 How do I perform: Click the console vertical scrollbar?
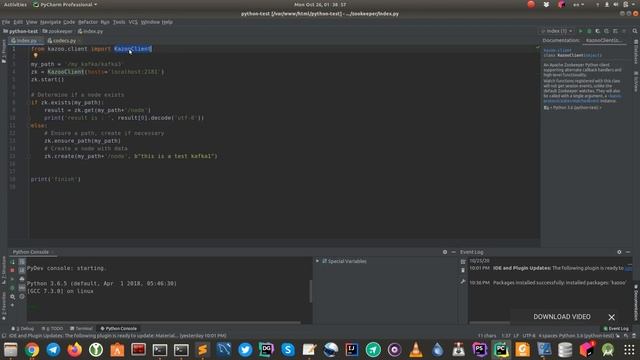tap(310, 291)
